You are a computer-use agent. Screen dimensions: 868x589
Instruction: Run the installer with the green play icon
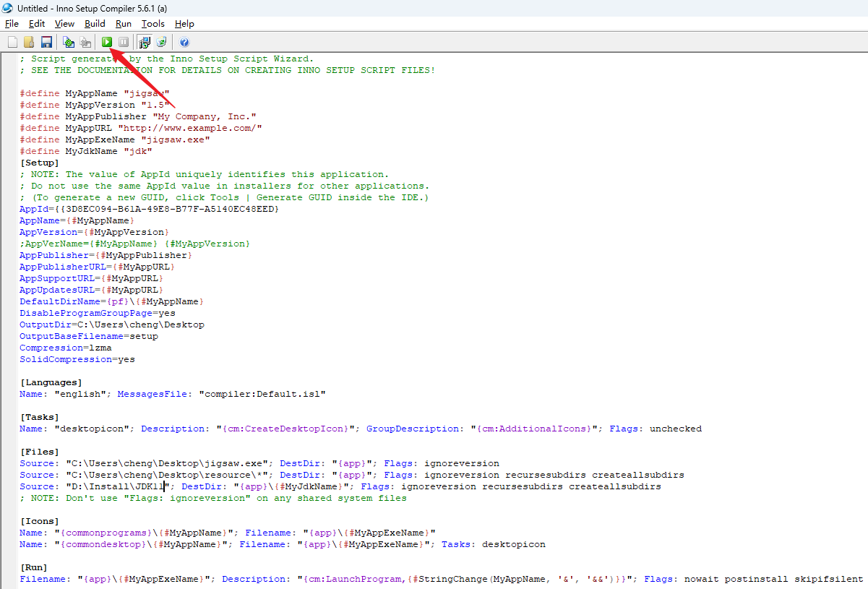pos(107,42)
